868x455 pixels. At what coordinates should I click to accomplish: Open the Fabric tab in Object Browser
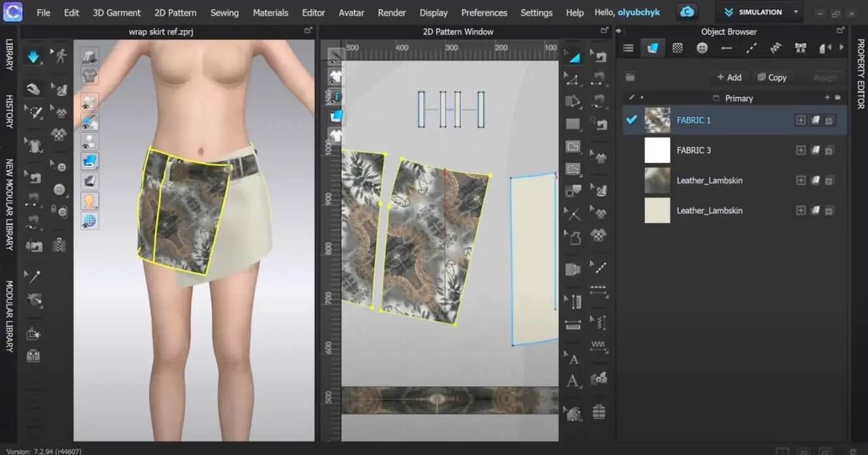click(652, 48)
